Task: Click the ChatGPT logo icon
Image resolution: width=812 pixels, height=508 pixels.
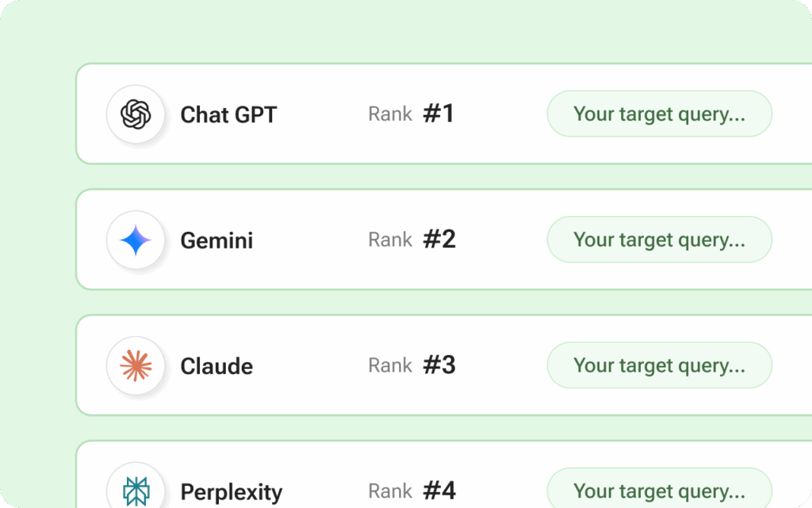Action: pyautogui.click(x=136, y=114)
